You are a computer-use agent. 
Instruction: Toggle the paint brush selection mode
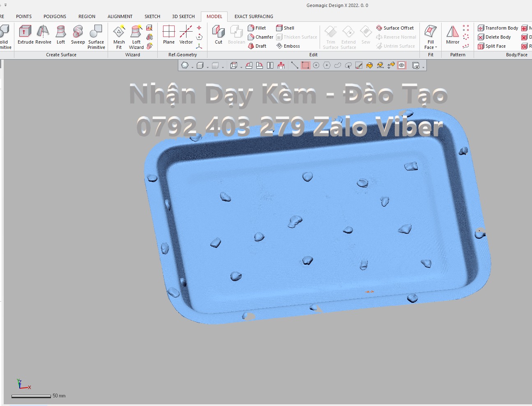(359, 65)
